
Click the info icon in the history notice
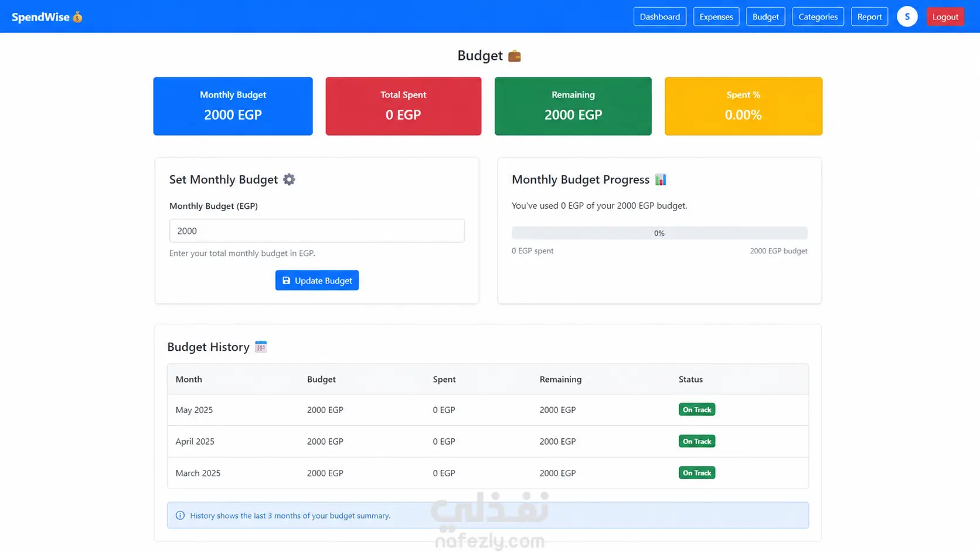(x=180, y=516)
